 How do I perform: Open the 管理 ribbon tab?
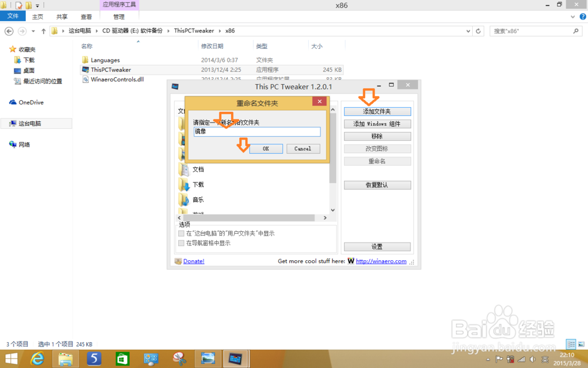pyautogui.click(x=118, y=16)
